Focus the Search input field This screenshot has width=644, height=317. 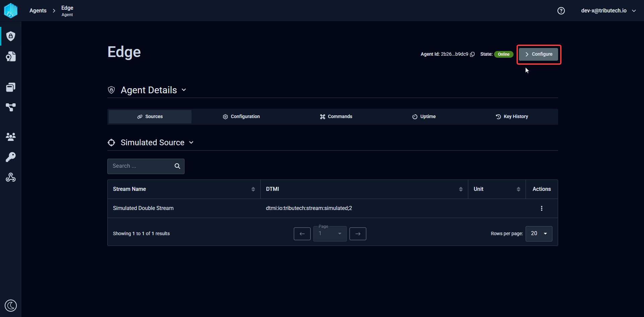coord(146,166)
